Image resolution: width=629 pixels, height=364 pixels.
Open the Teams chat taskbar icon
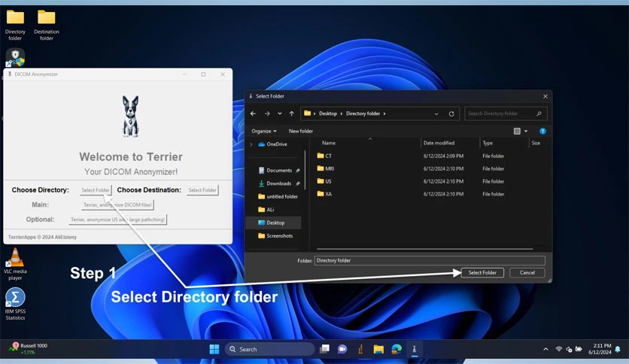point(342,349)
